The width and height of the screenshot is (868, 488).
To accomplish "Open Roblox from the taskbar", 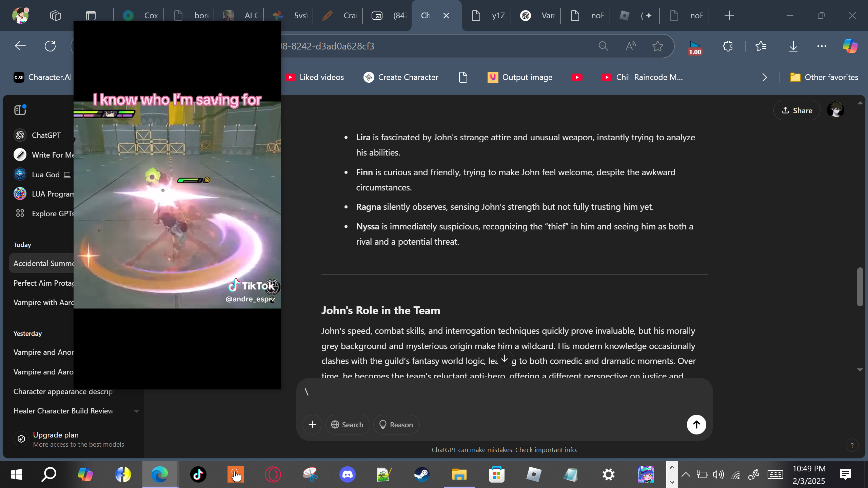I will pos(534,474).
